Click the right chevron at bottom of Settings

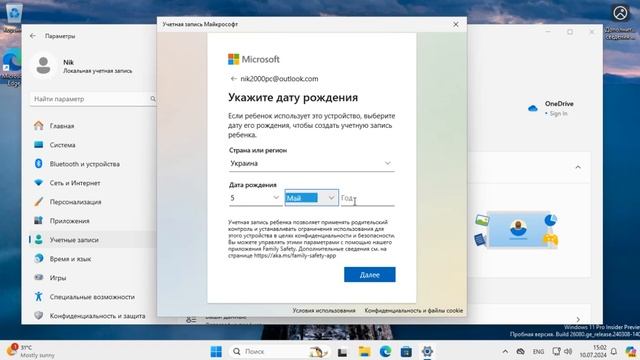578,319
